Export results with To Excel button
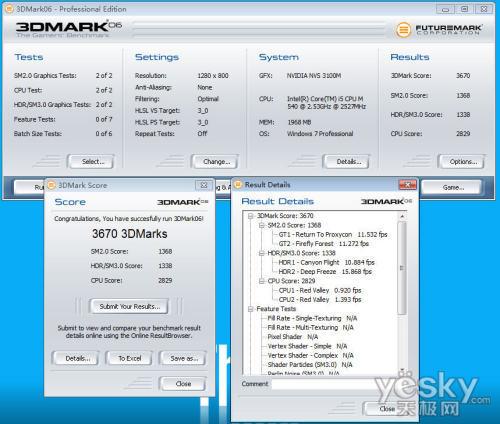Image resolution: width=500 pixels, height=424 pixels. [x=129, y=358]
